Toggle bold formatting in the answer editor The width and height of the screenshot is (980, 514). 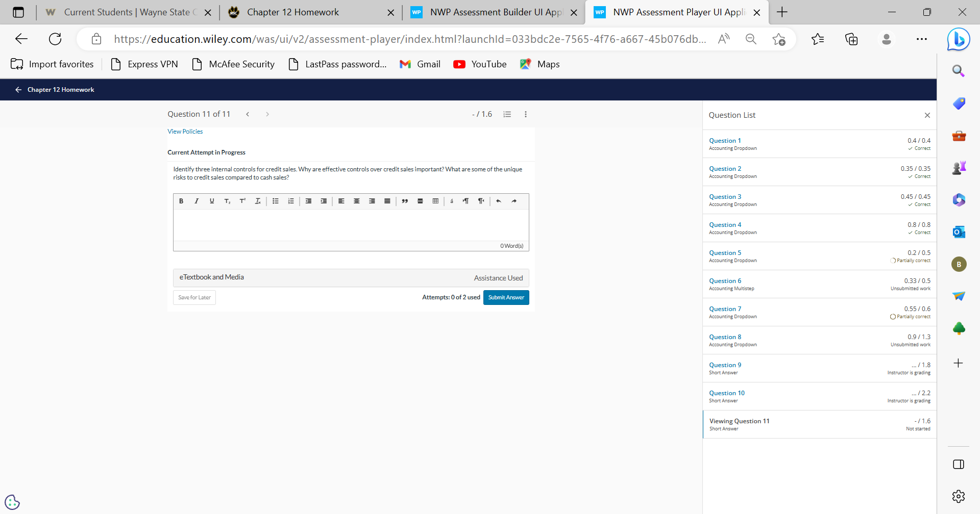click(x=181, y=201)
